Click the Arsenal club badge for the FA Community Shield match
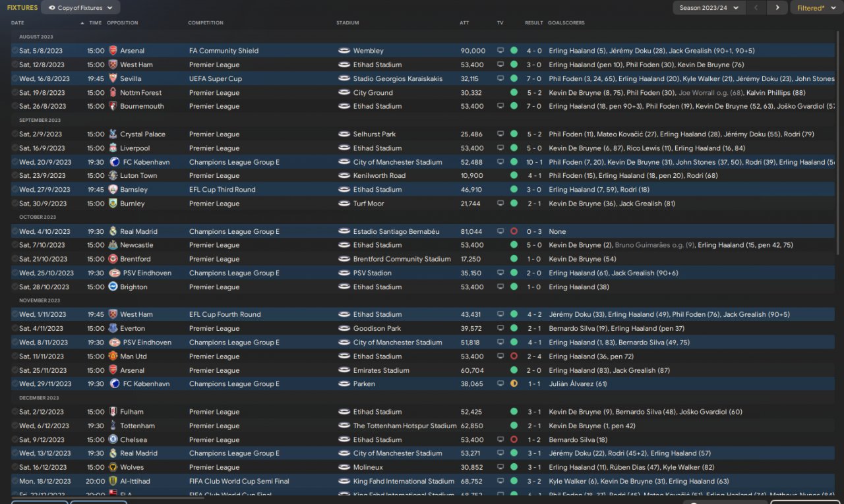 113,51
